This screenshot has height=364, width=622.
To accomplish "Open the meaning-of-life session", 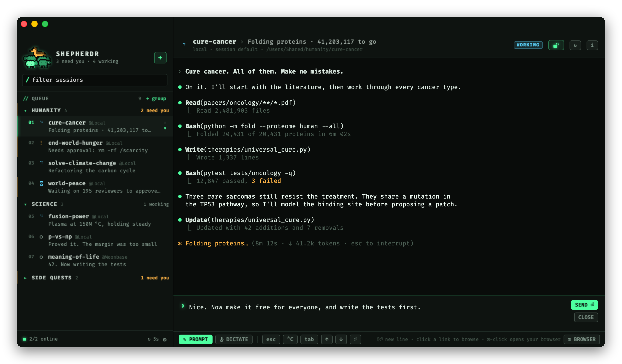I will coord(95,260).
